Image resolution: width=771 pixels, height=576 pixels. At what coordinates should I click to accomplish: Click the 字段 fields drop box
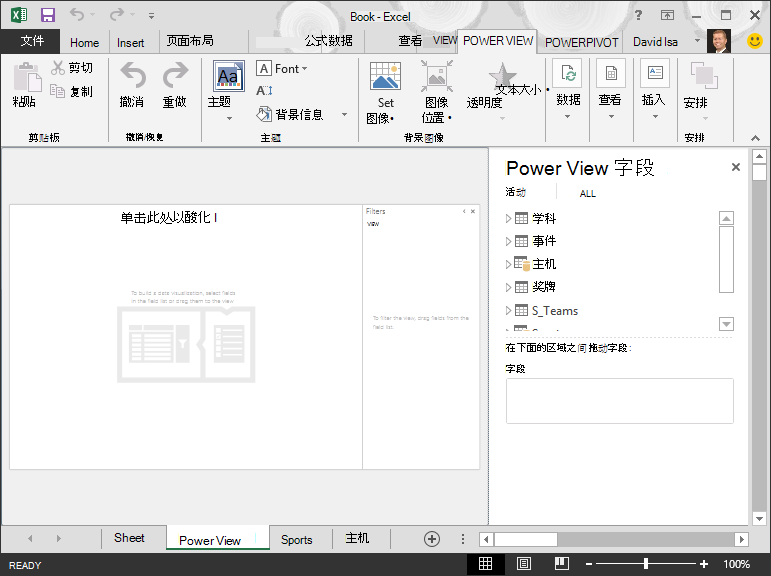coord(620,401)
